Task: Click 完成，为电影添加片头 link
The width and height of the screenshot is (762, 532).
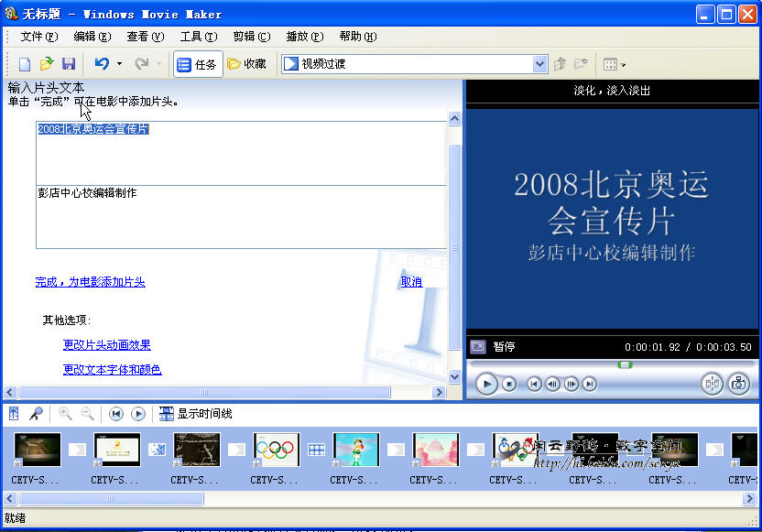Action: point(91,282)
